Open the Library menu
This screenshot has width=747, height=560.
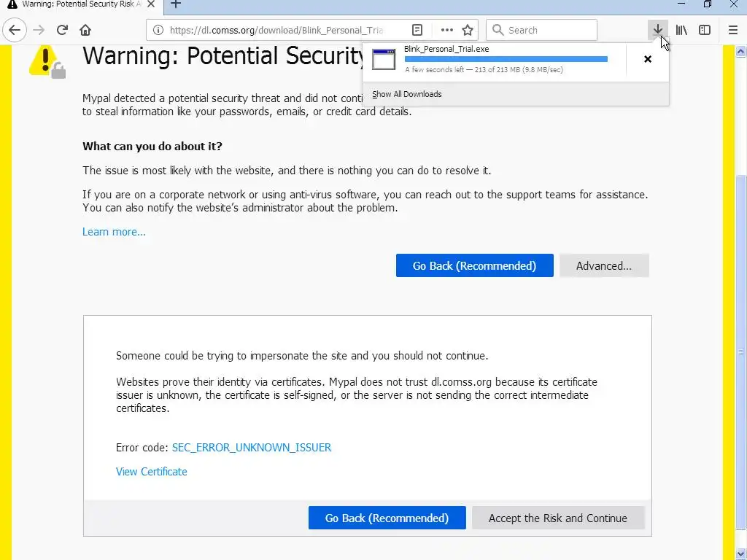[x=681, y=30]
